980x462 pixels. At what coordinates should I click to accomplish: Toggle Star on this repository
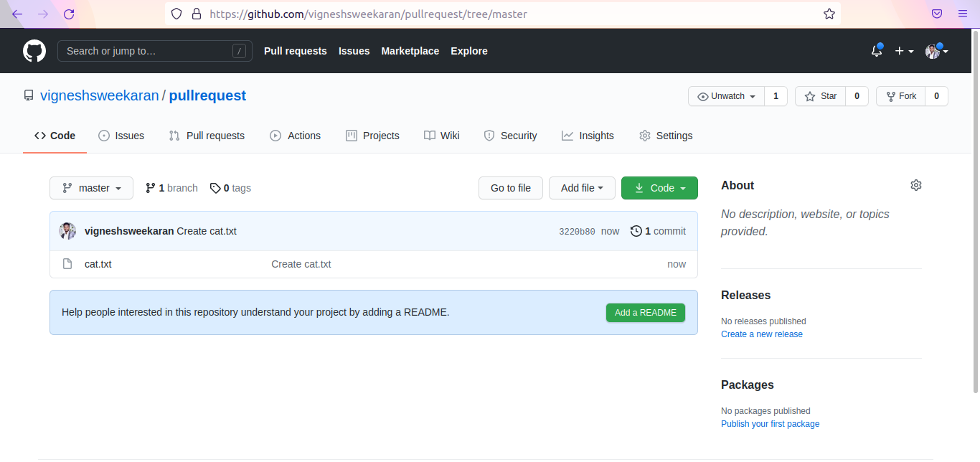click(821, 96)
